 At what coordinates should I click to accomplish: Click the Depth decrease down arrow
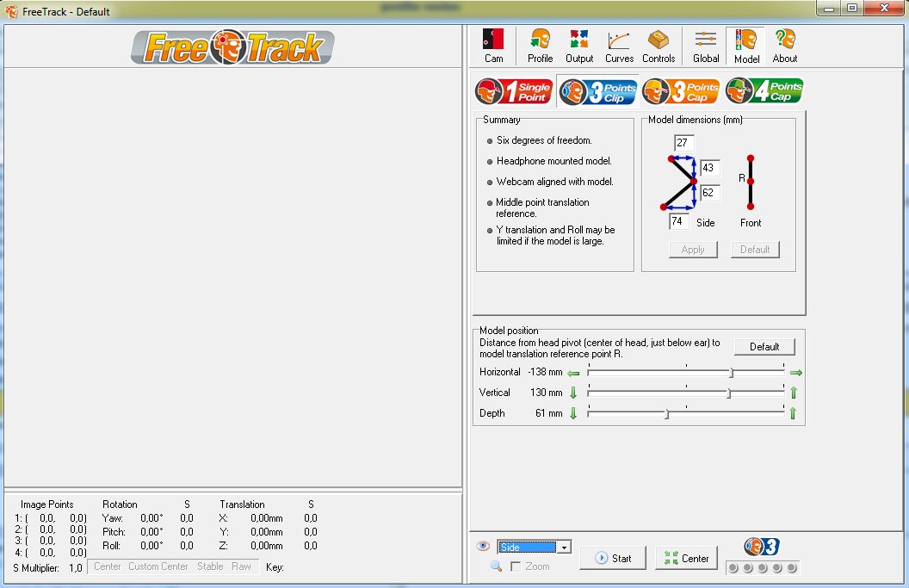[573, 413]
